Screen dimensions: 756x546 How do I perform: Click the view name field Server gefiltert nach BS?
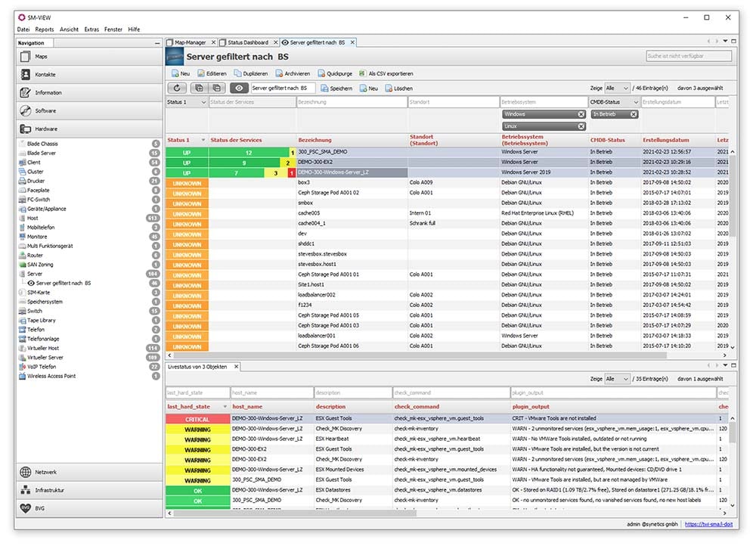point(283,88)
